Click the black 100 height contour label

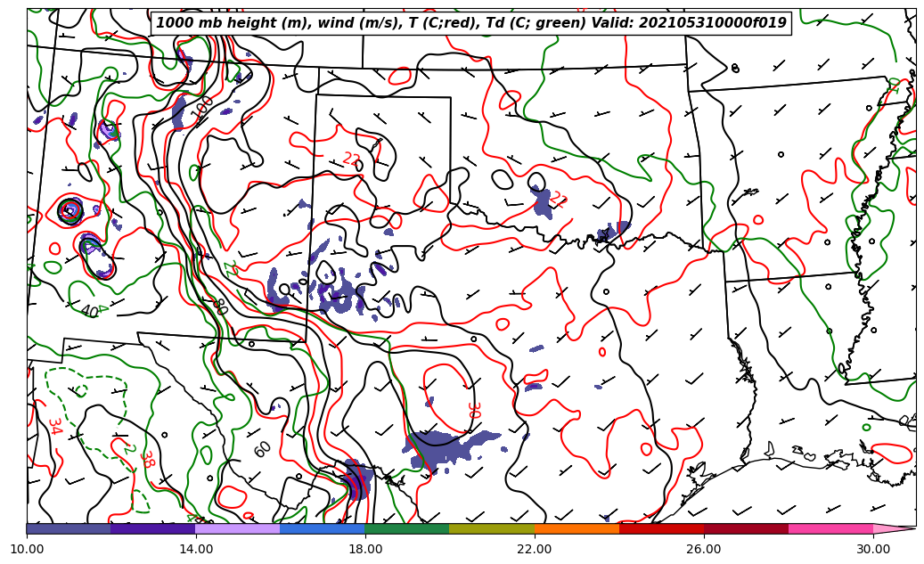(203, 110)
